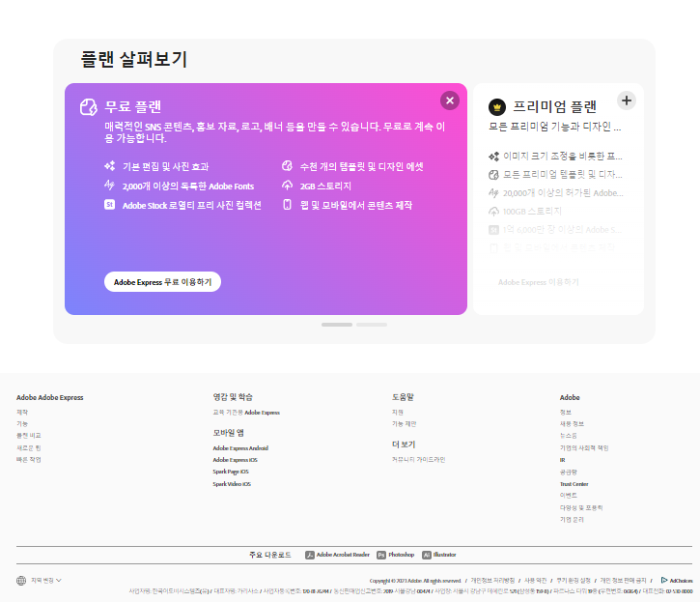This screenshot has width=700, height=602.
Task: Select the first carousel indicator bar
Action: coord(337,325)
